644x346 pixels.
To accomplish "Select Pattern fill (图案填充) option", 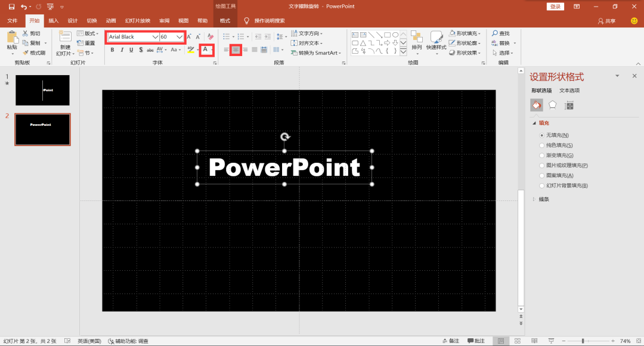I will click(556, 175).
